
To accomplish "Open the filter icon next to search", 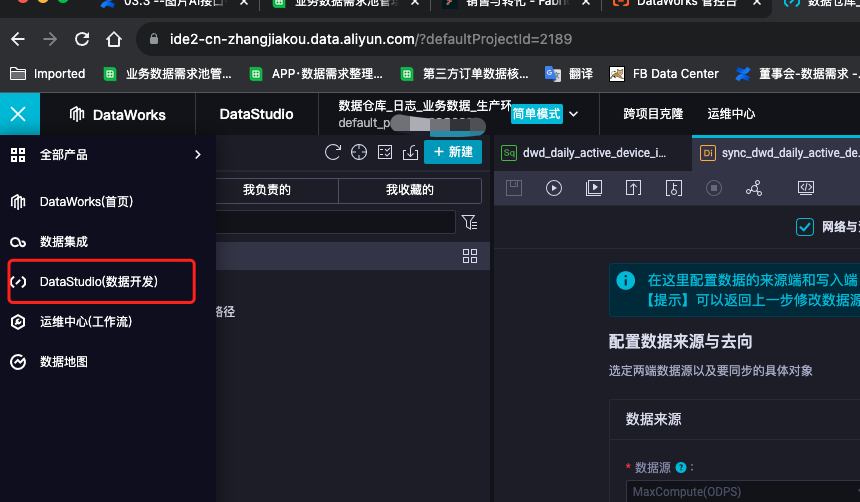I will [469, 222].
